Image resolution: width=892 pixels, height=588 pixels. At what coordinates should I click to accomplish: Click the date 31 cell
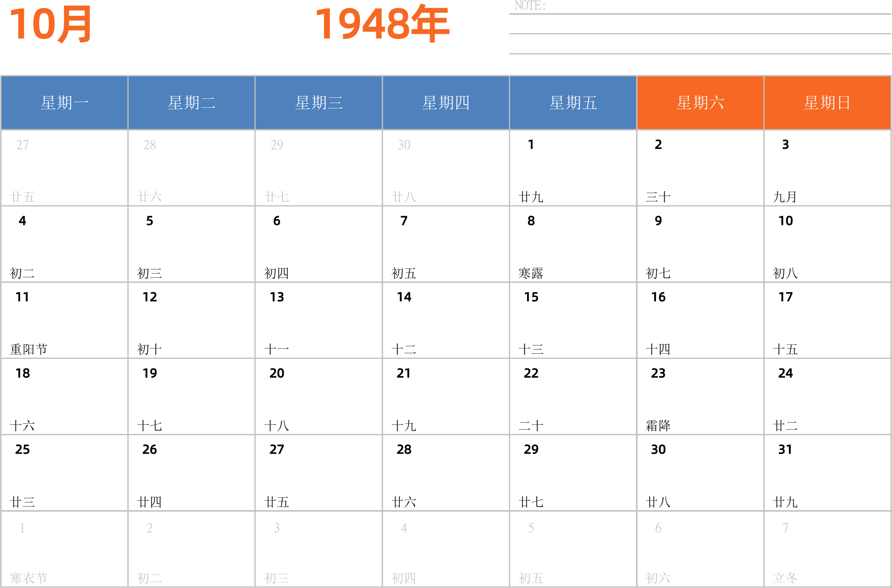click(827, 473)
